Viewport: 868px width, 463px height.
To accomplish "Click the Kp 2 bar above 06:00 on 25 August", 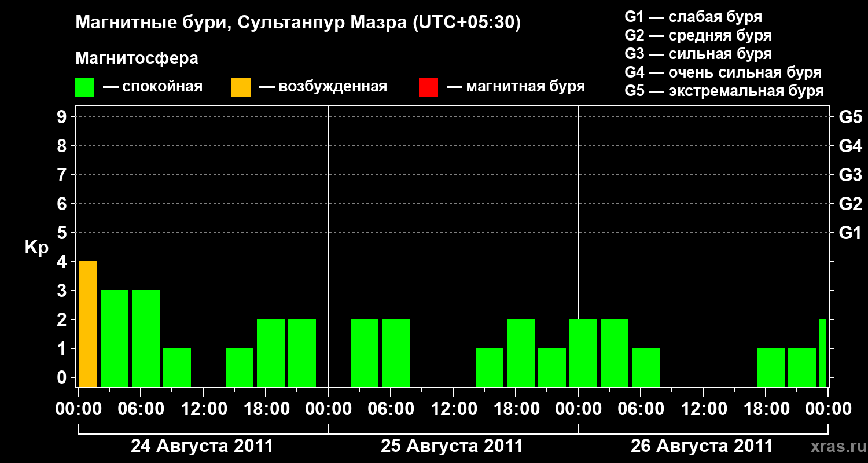I will [396, 353].
